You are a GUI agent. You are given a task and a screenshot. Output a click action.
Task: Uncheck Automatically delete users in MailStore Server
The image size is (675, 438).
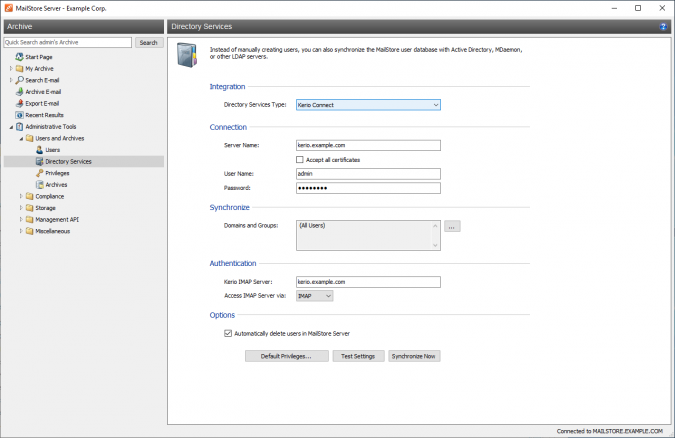[x=228, y=333]
